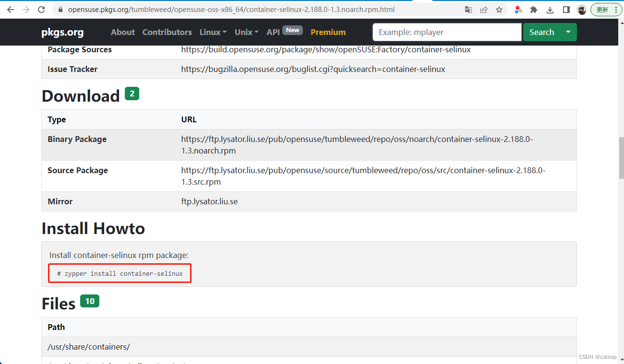
Task: Open the side panel icon
Action: coord(566,9)
